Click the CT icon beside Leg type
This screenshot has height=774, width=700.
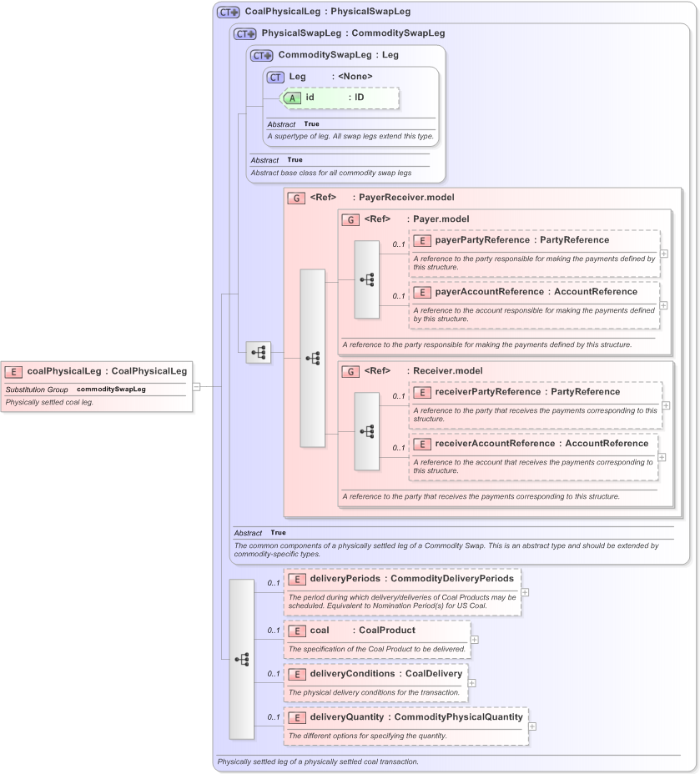click(275, 77)
